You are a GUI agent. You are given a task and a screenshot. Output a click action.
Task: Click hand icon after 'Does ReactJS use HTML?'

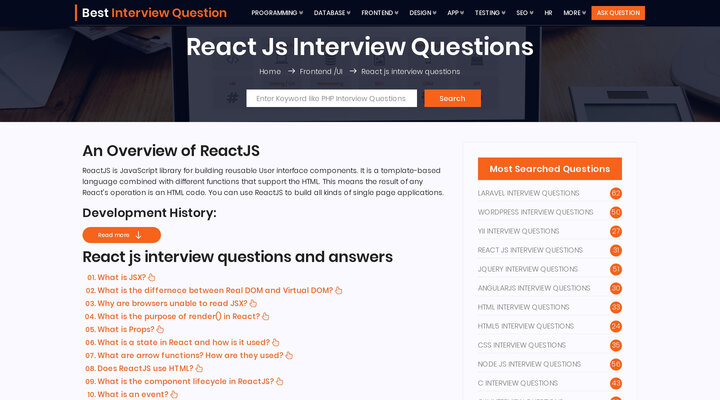tap(199, 368)
